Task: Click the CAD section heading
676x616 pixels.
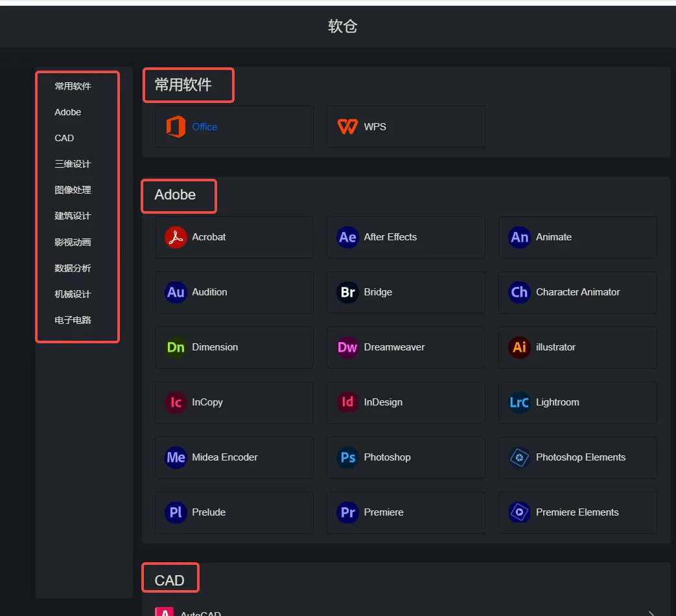Action: coord(169,580)
